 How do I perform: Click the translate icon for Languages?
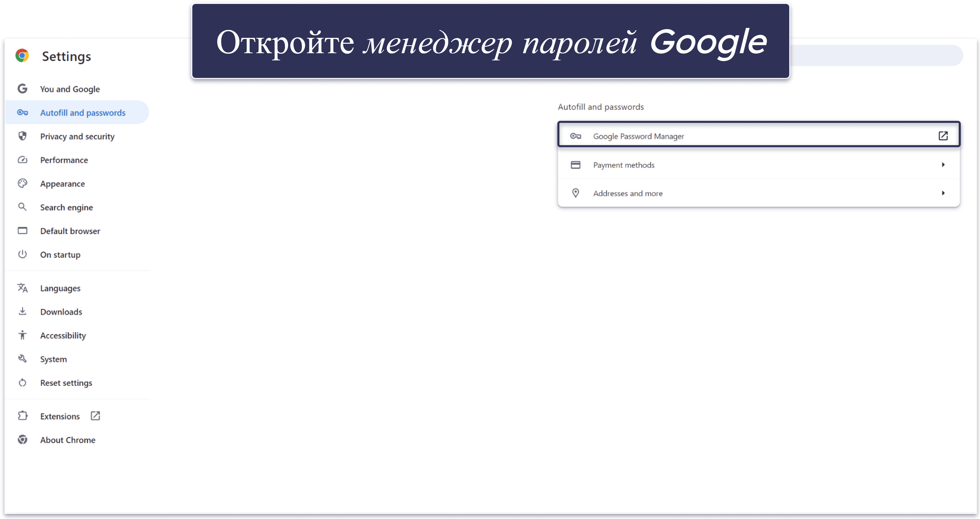[22, 288]
